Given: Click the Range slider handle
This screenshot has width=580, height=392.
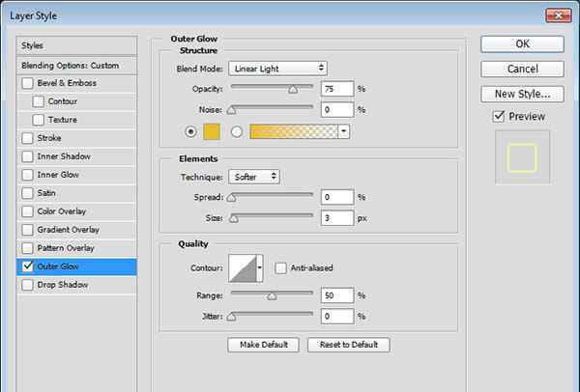Looking at the screenshot, I should click(x=272, y=296).
